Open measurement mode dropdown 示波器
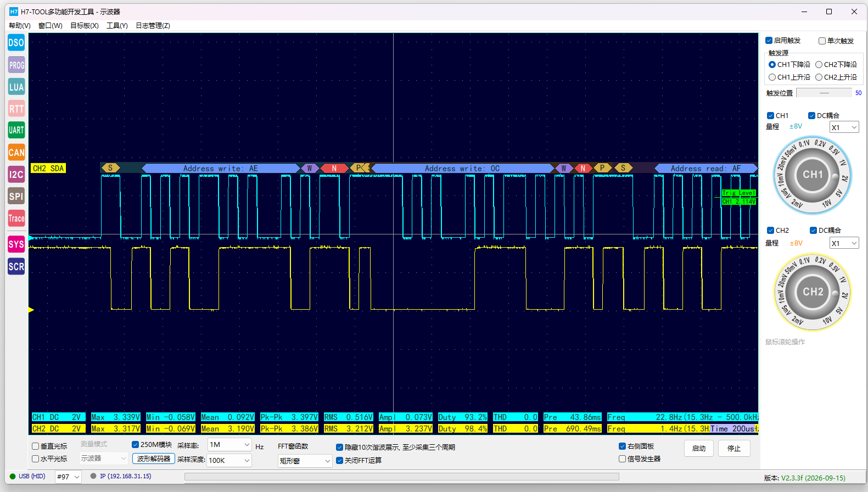868x492 pixels. pyautogui.click(x=103, y=458)
